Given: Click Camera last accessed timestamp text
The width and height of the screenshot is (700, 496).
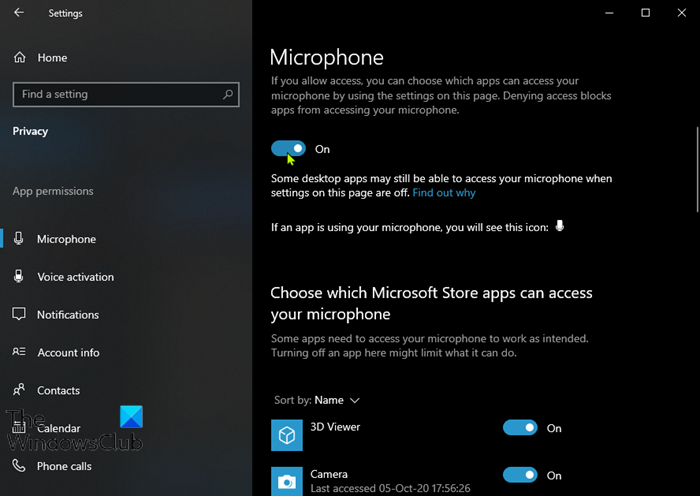Looking at the screenshot, I should [x=390, y=488].
